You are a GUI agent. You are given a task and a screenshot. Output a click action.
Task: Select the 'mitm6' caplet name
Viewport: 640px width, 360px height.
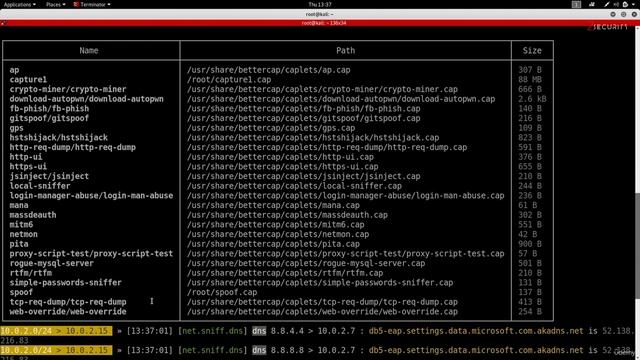21,224
